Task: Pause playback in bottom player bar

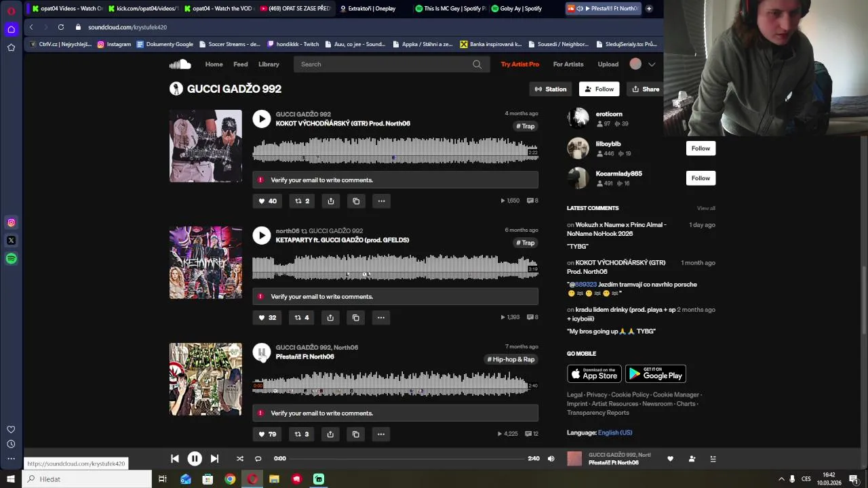Action: [194, 459]
